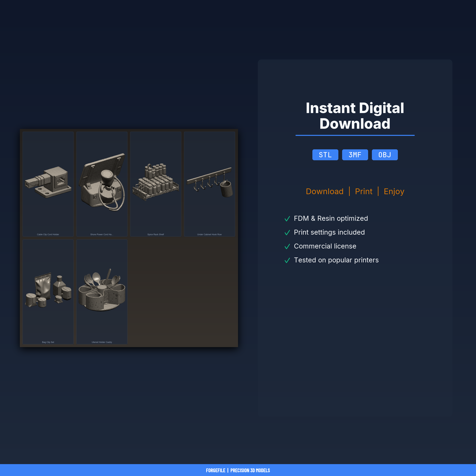This screenshot has width=476, height=476.
Task: Click the orange Download text
Action: (x=324, y=191)
